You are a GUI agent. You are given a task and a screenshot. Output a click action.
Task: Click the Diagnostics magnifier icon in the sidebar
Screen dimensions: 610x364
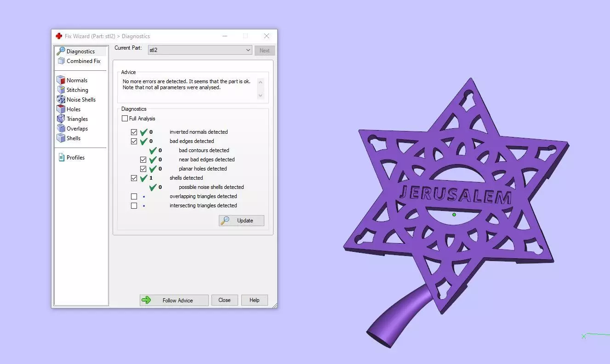(x=61, y=51)
